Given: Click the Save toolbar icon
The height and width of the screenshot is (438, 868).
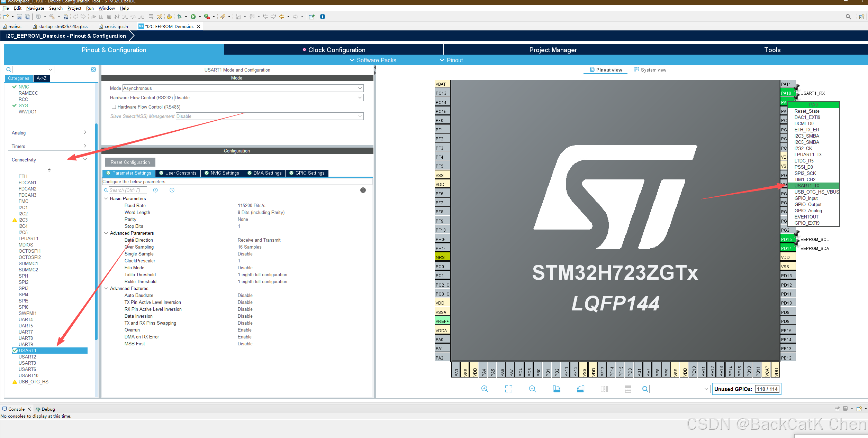Looking at the screenshot, I should tap(20, 17).
